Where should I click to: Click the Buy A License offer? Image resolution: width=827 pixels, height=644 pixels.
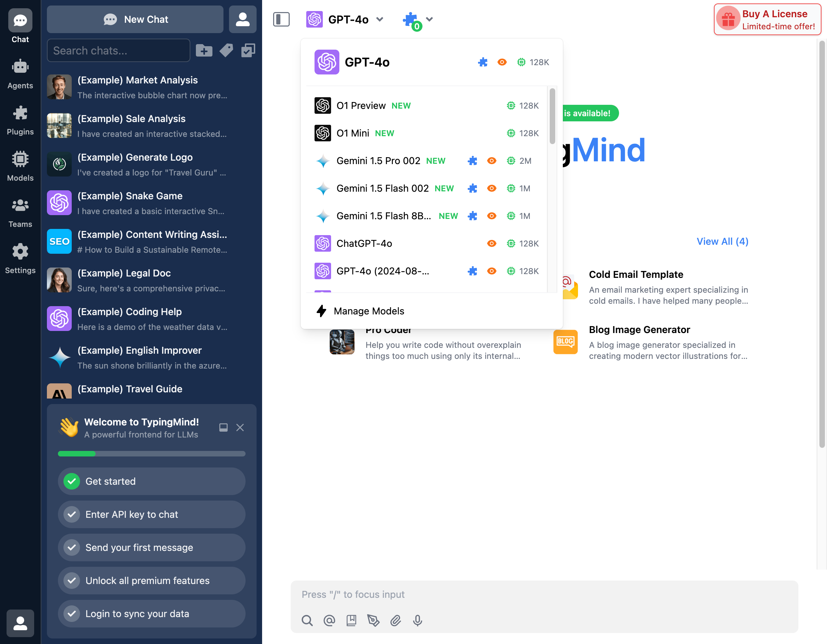tap(767, 19)
